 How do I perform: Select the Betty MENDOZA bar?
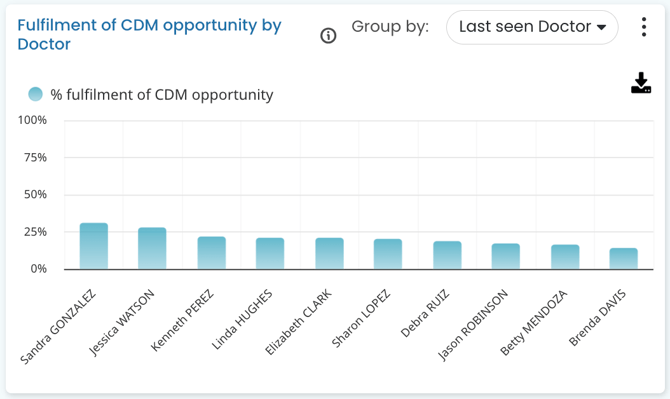click(x=565, y=257)
